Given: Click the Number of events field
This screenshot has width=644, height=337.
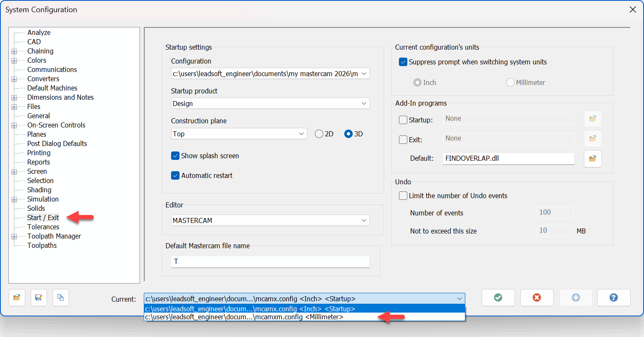Looking at the screenshot, I should (555, 212).
